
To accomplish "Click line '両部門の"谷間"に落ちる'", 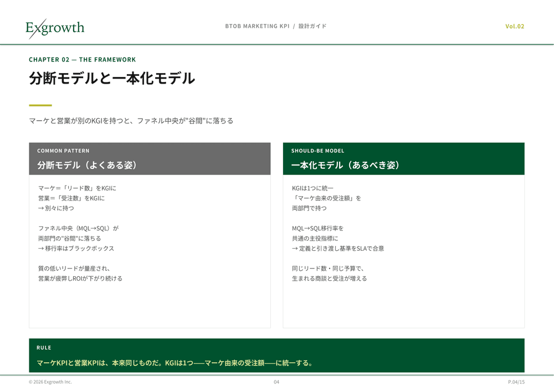I will [x=70, y=239].
